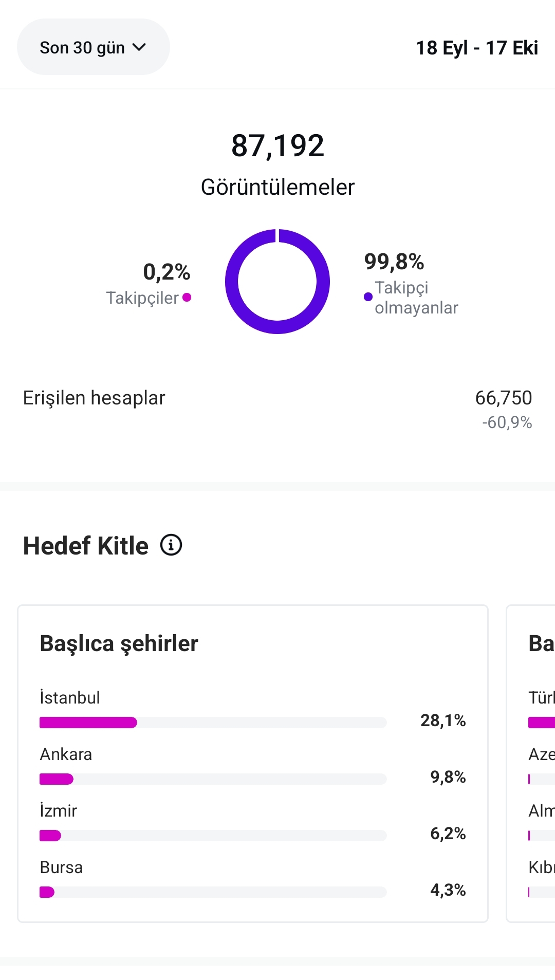Expand the Son 30 gün dropdown
Viewport: 555px width, 980px height.
[94, 47]
